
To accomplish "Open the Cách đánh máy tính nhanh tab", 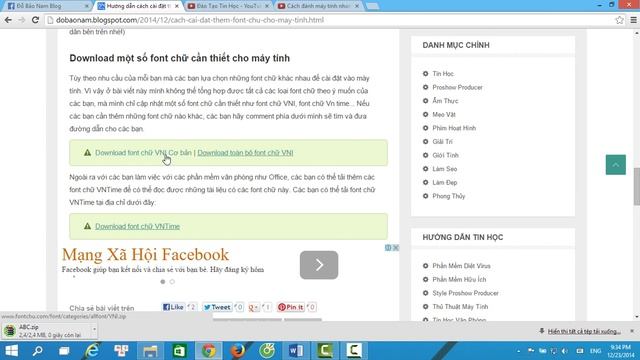I will (x=317, y=6).
